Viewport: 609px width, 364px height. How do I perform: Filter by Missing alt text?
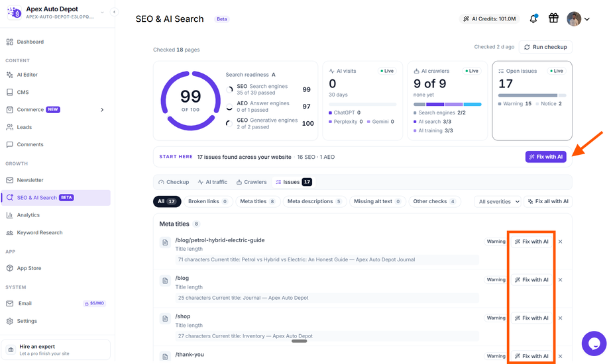pos(378,201)
